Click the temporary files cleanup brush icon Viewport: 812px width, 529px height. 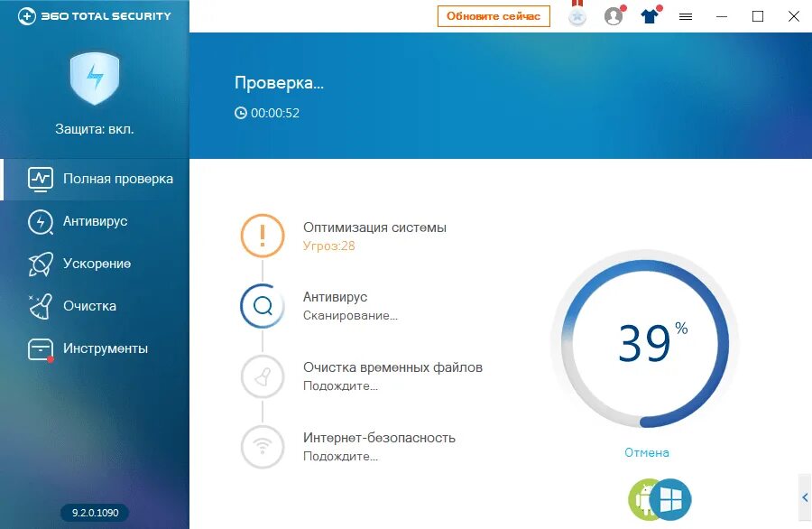[x=263, y=376]
